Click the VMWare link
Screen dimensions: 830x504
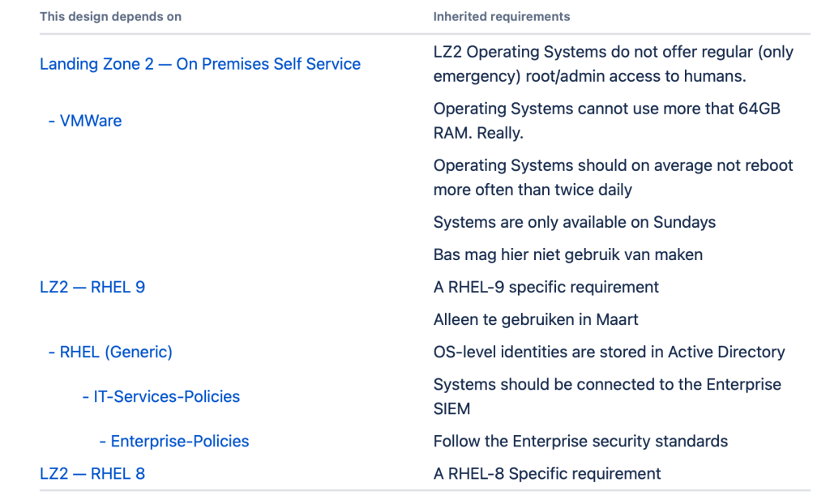90,121
